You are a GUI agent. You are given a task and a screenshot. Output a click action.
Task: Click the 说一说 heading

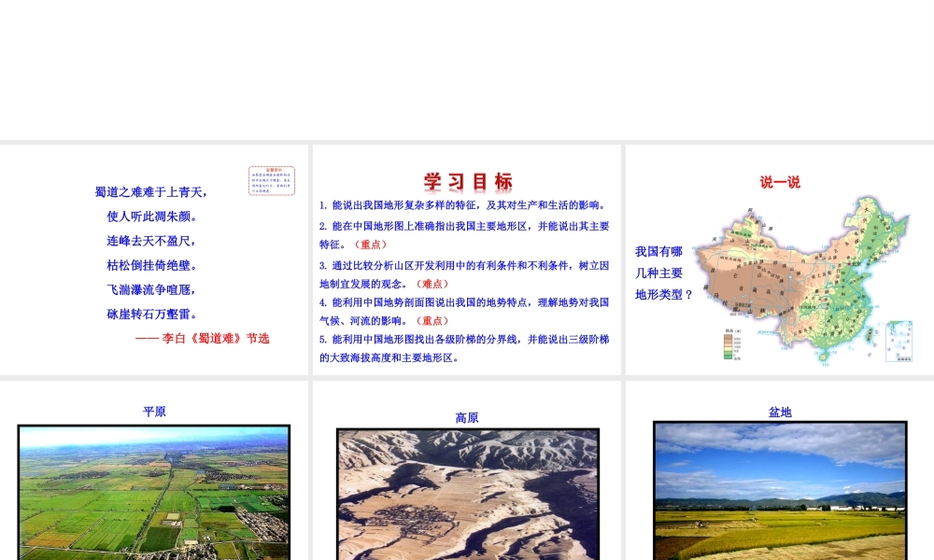[780, 182]
